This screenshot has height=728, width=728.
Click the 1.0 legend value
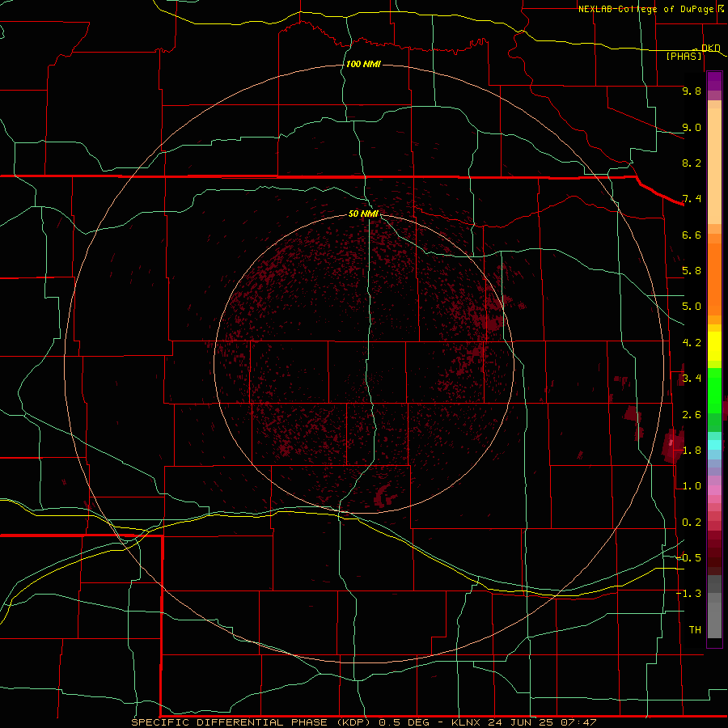coord(692,486)
